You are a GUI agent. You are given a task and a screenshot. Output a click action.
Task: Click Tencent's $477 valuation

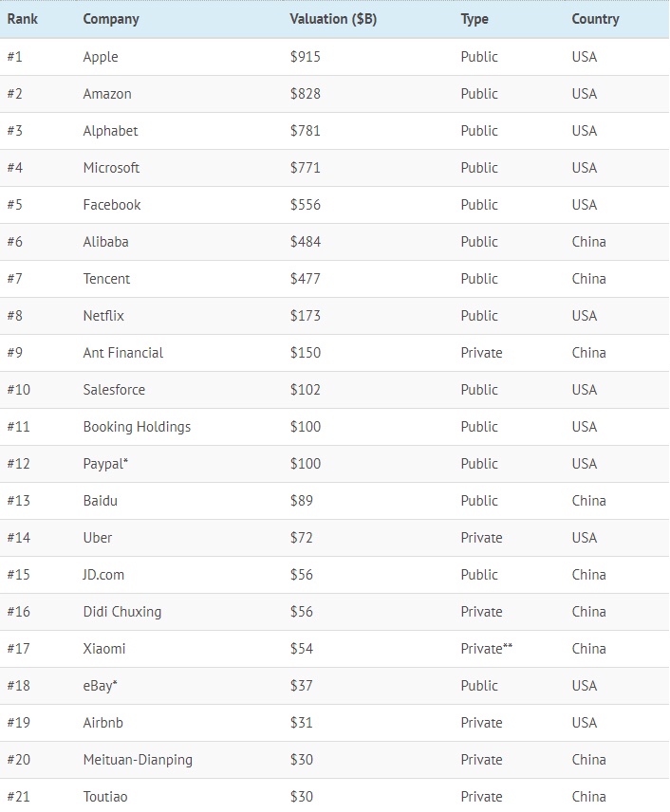[306, 279]
